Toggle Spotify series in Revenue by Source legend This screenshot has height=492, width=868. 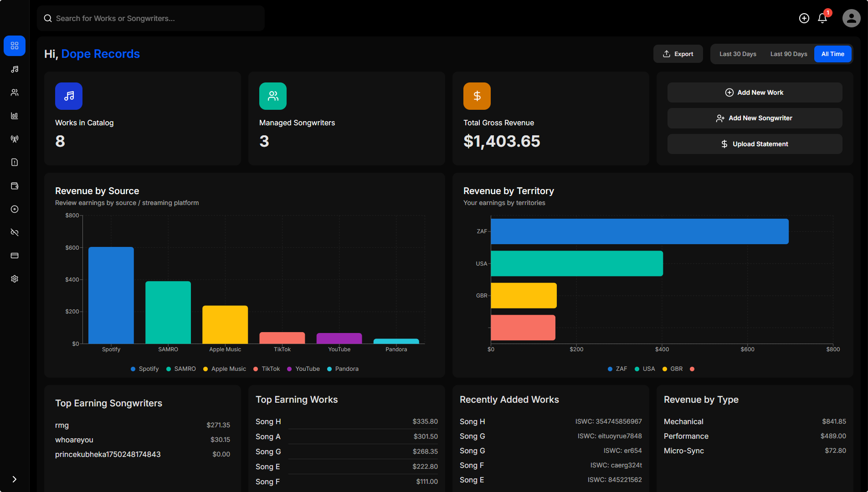coord(145,369)
